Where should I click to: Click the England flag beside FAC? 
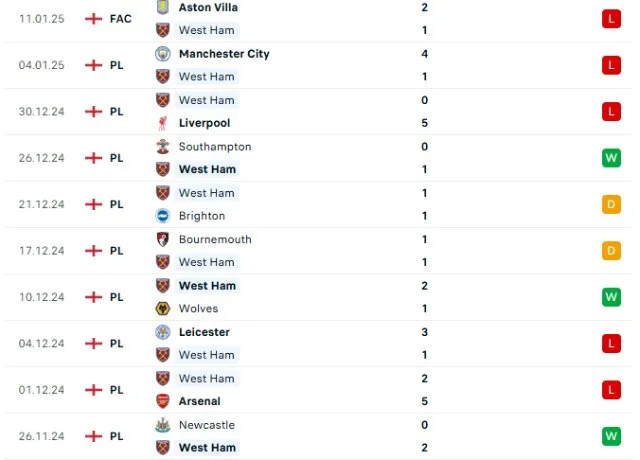coord(93,19)
